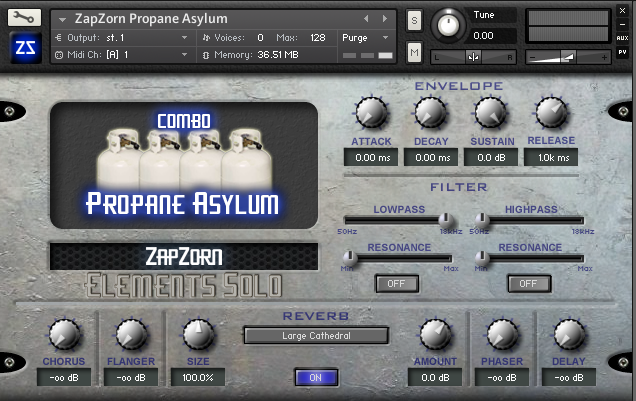This screenshot has width=636, height=401.
Task: Click the Lowpass Resonance slider handle
Action: tap(349, 257)
